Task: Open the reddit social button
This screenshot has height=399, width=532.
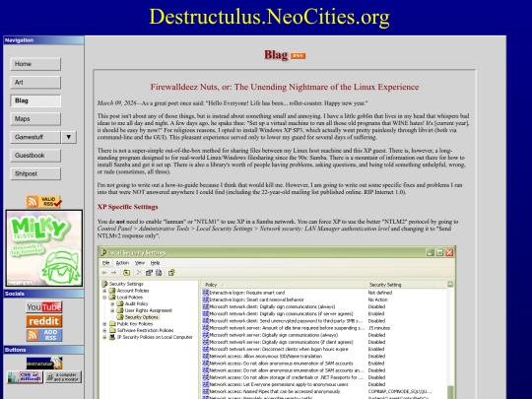Action: click(x=44, y=321)
